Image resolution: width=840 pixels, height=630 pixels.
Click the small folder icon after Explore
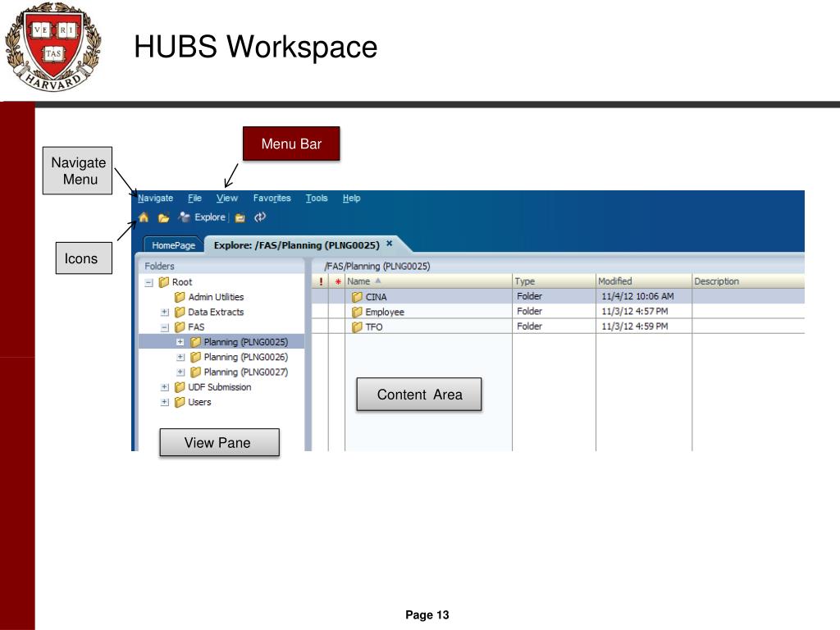pos(240,217)
